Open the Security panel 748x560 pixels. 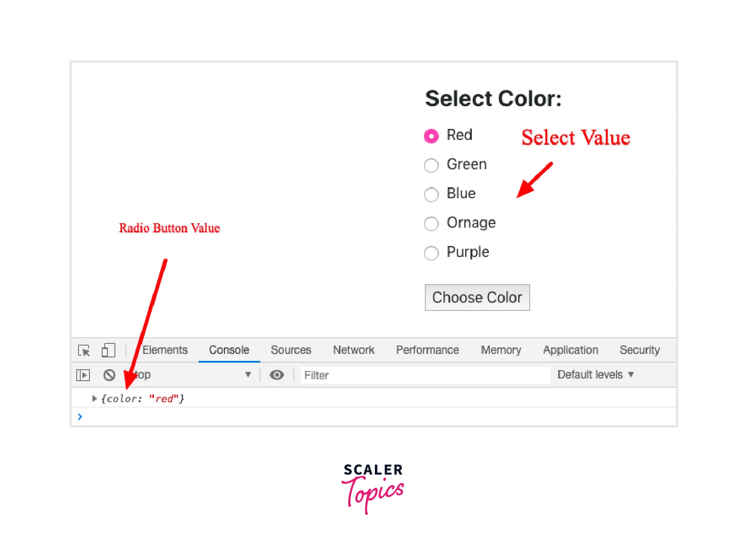click(639, 350)
